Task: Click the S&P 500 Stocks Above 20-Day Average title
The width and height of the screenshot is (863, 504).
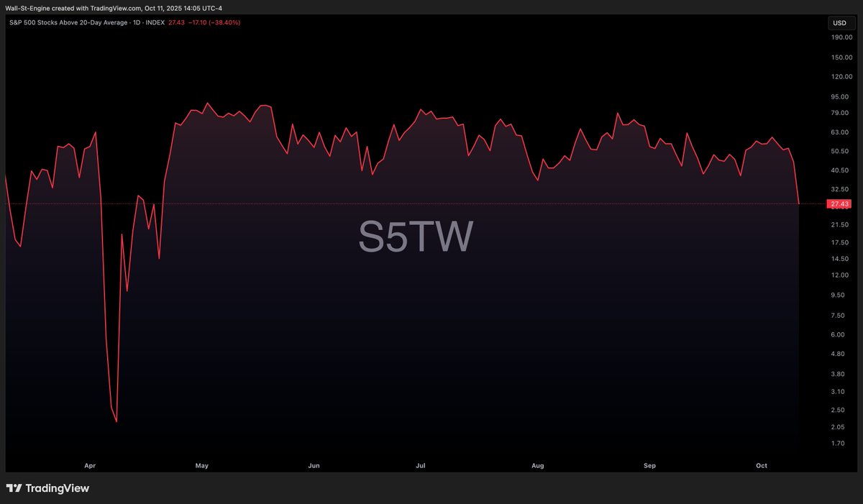Action: [x=67, y=23]
